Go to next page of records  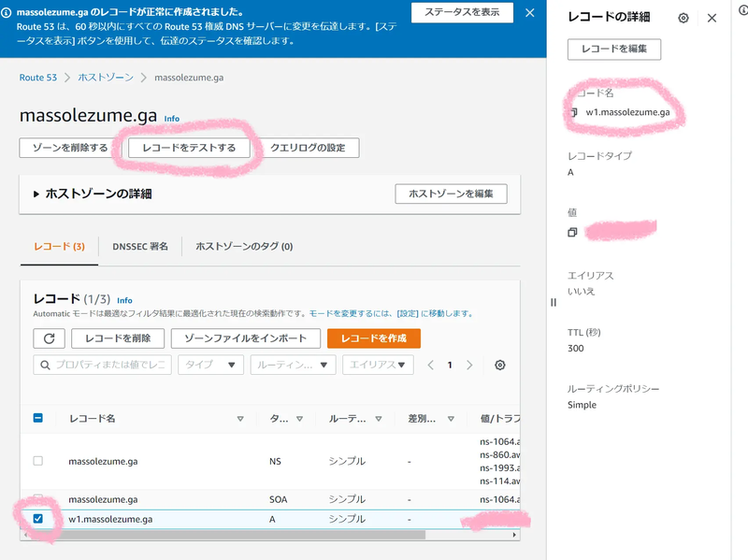coord(469,365)
